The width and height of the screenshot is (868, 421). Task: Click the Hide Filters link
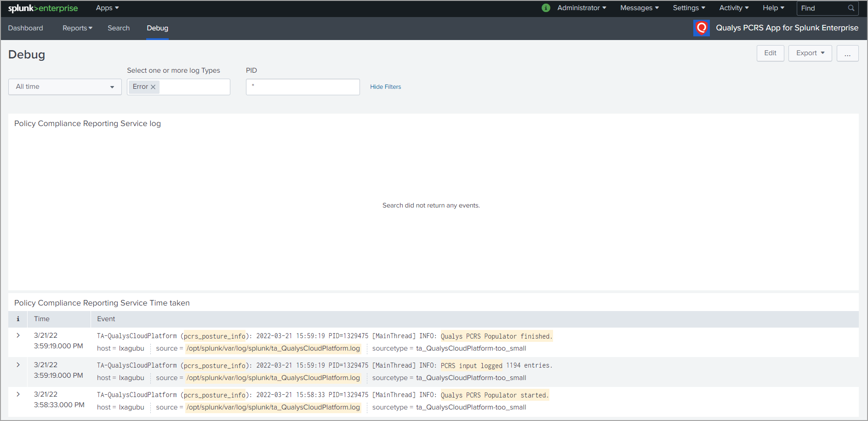coord(385,87)
